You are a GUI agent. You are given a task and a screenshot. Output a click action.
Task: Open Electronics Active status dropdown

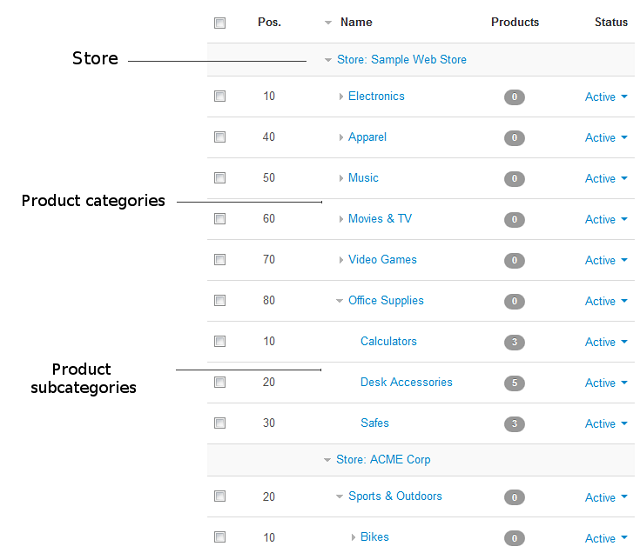point(606,97)
